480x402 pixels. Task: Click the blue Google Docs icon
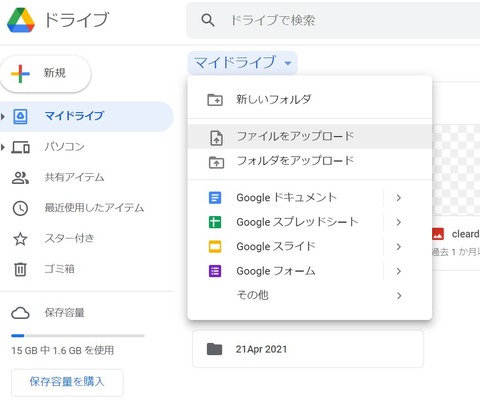coord(215,198)
